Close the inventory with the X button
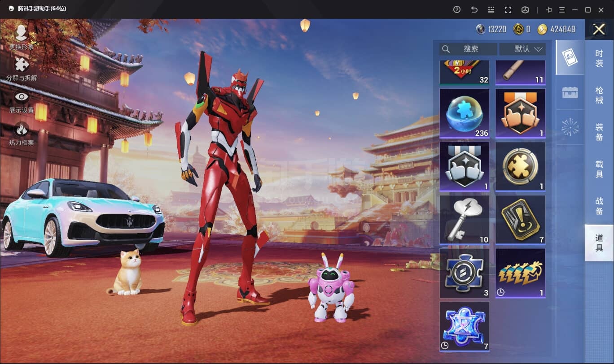This screenshot has height=364, width=614. click(599, 30)
